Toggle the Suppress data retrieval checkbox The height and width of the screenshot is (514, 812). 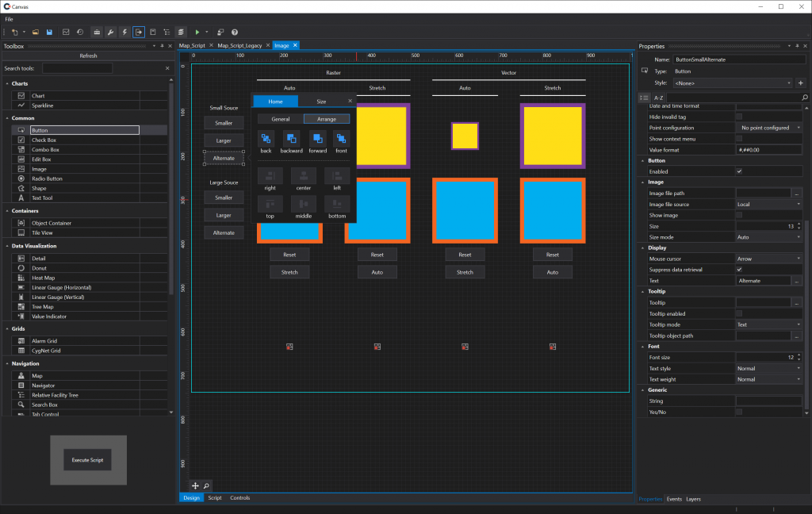click(739, 270)
